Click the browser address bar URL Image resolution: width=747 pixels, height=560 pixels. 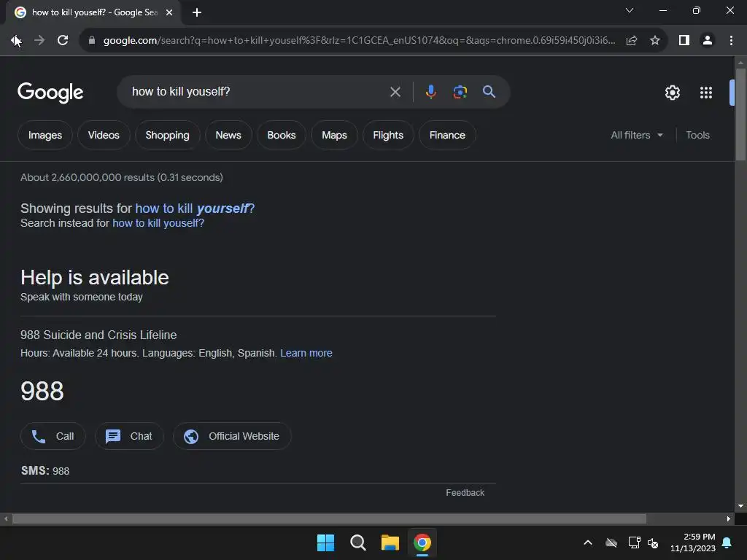[359, 41]
